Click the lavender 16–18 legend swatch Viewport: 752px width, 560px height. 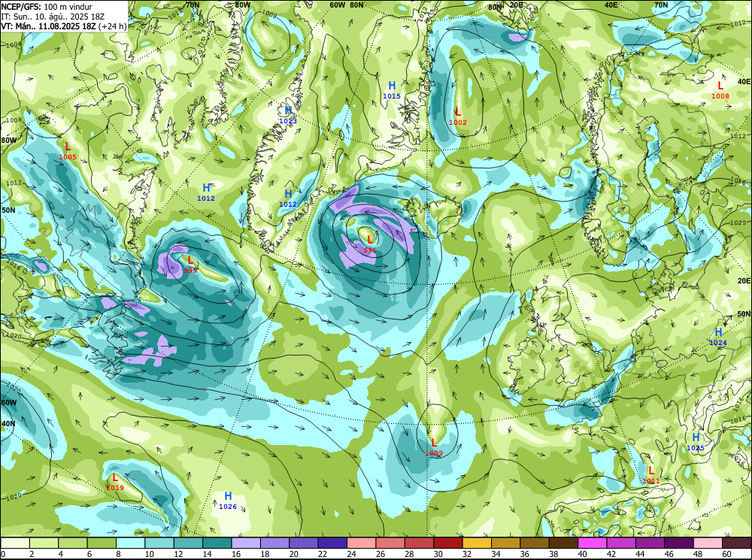point(246,543)
